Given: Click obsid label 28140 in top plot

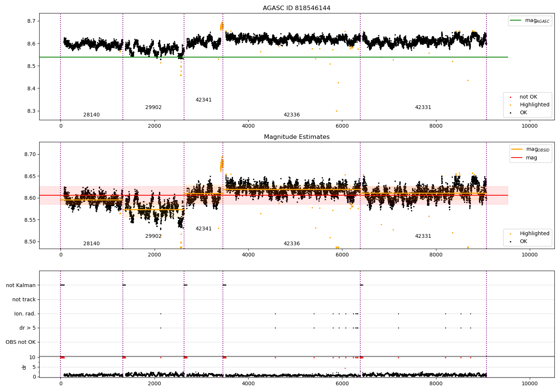Looking at the screenshot, I should point(91,115).
